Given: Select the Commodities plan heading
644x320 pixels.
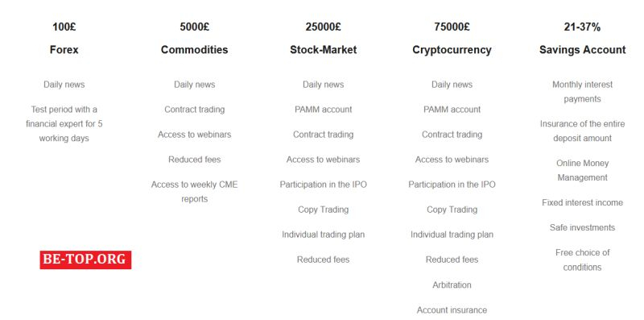Looking at the screenshot, I should click(194, 50).
